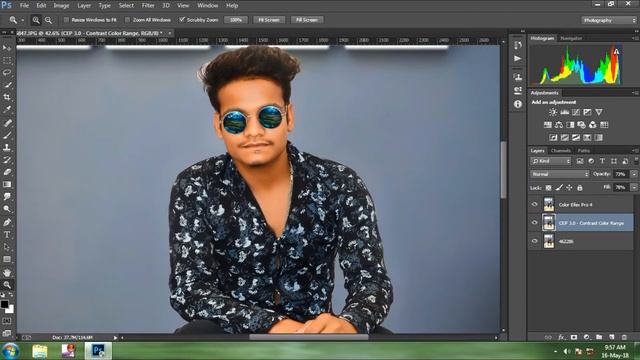640x360 pixels.
Task: Click the Opacity value field
Action: point(621,174)
